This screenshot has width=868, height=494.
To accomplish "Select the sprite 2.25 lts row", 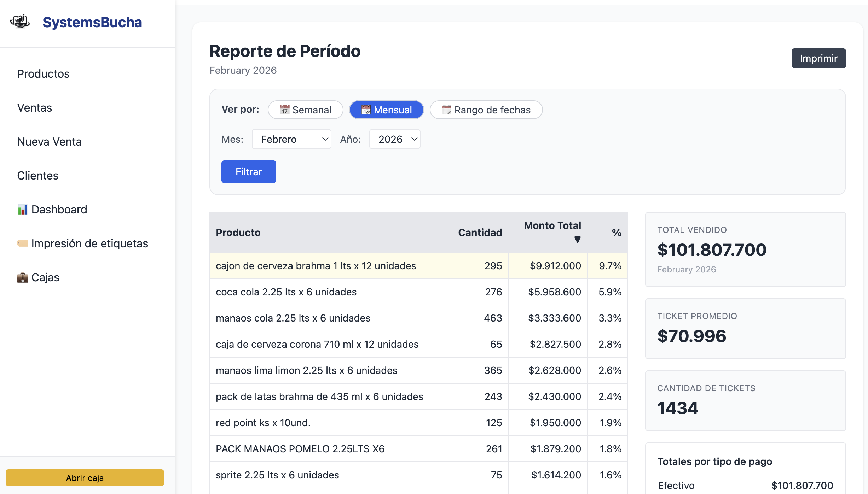I will (419, 475).
